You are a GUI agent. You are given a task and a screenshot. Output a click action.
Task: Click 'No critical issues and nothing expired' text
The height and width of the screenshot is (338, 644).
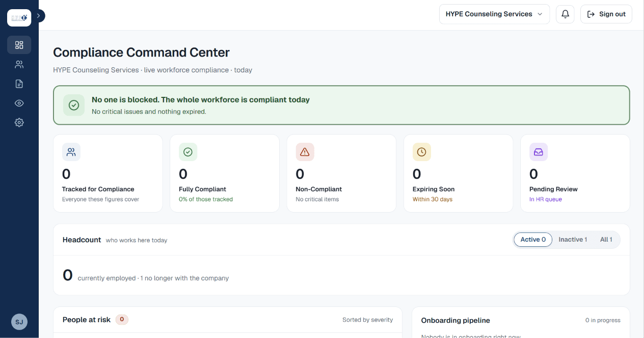pos(149,111)
